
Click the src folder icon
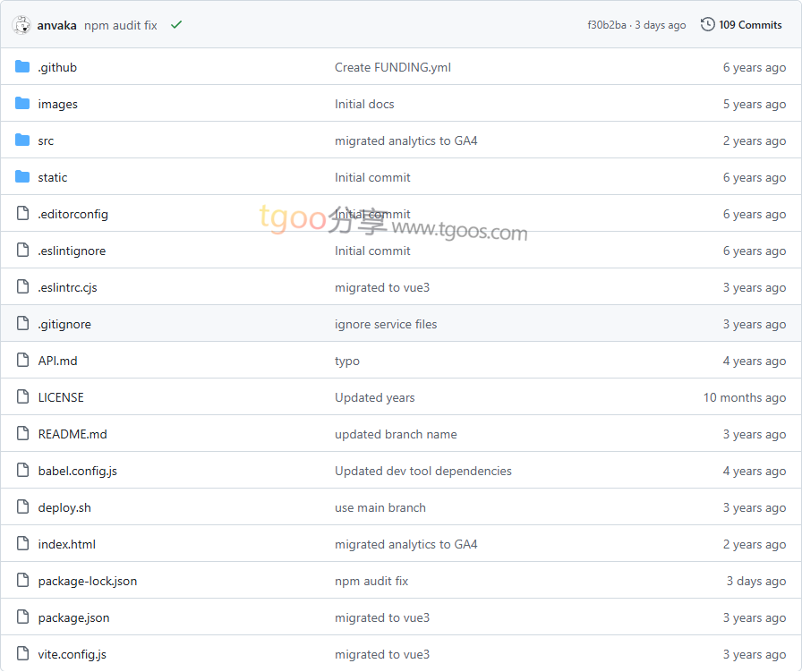pos(22,140)
